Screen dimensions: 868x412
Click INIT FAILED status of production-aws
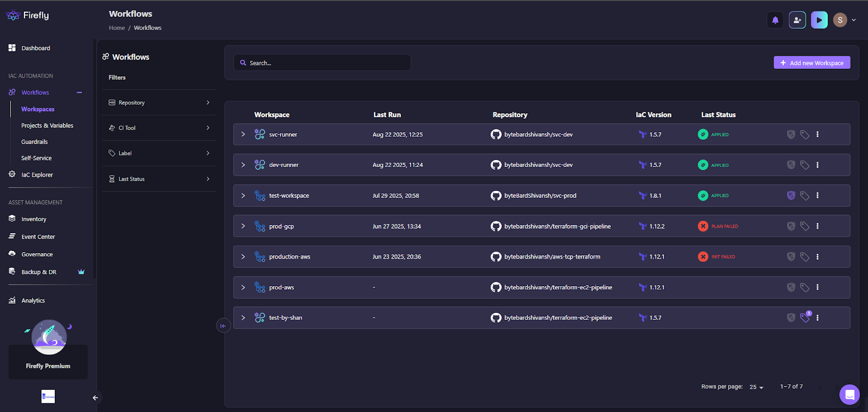[717, 256]
